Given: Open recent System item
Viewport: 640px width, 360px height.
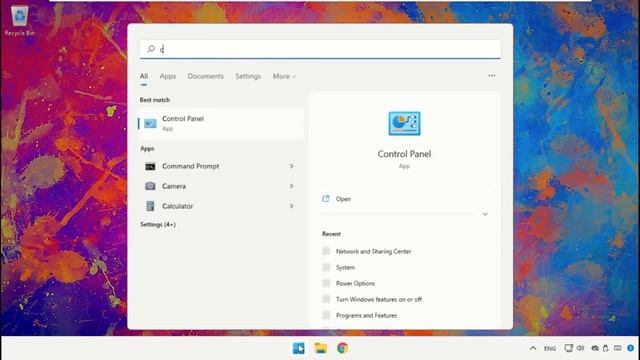Looking at the screenshot, I should point(345,267).
